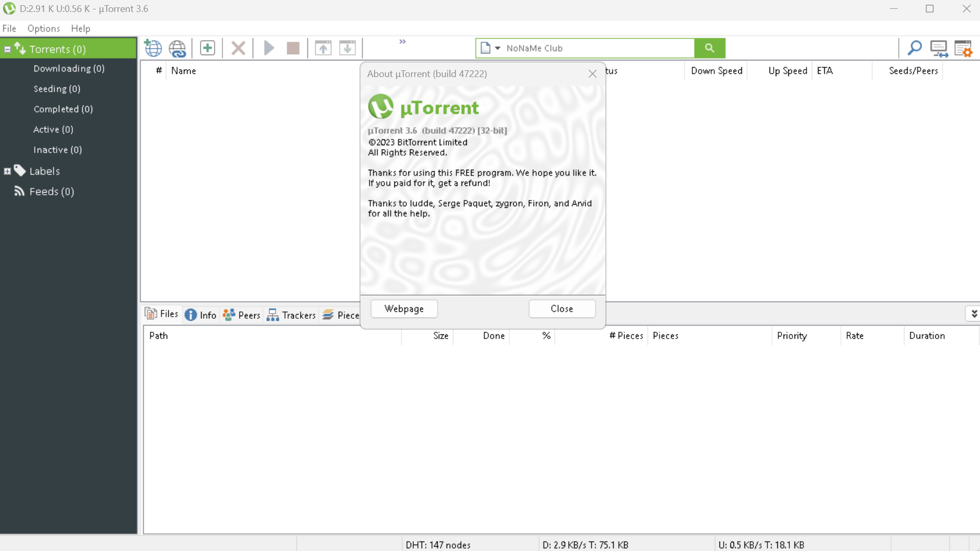
Task: Click in the NoNaMe Club search field
Action: pyautogui.click(x=598, y=48)
